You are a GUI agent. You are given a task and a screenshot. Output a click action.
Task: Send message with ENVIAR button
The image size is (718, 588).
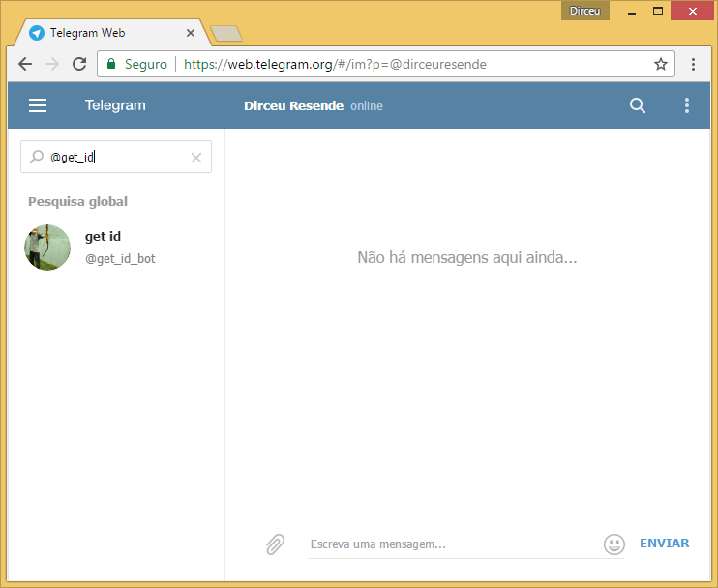point(664,544)
